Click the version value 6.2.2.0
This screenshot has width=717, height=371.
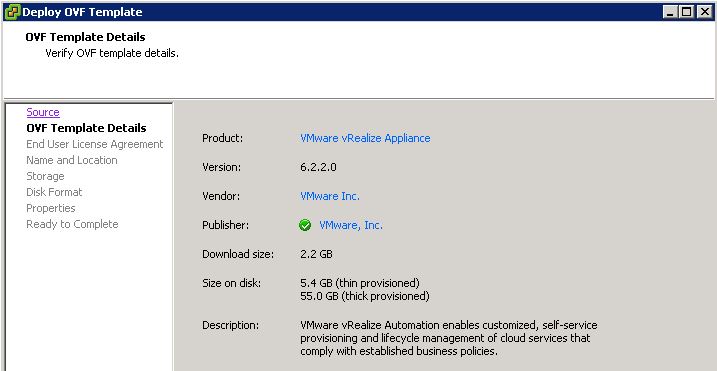tap(318, 167)
